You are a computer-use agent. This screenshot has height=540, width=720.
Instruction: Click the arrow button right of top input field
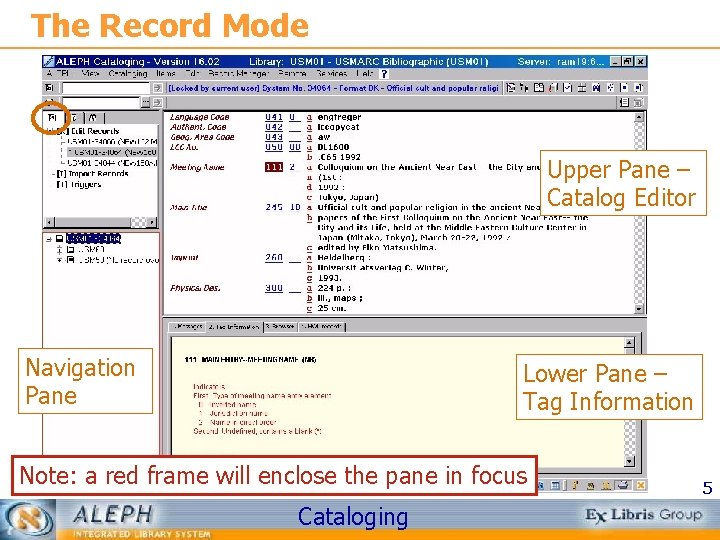158,88
